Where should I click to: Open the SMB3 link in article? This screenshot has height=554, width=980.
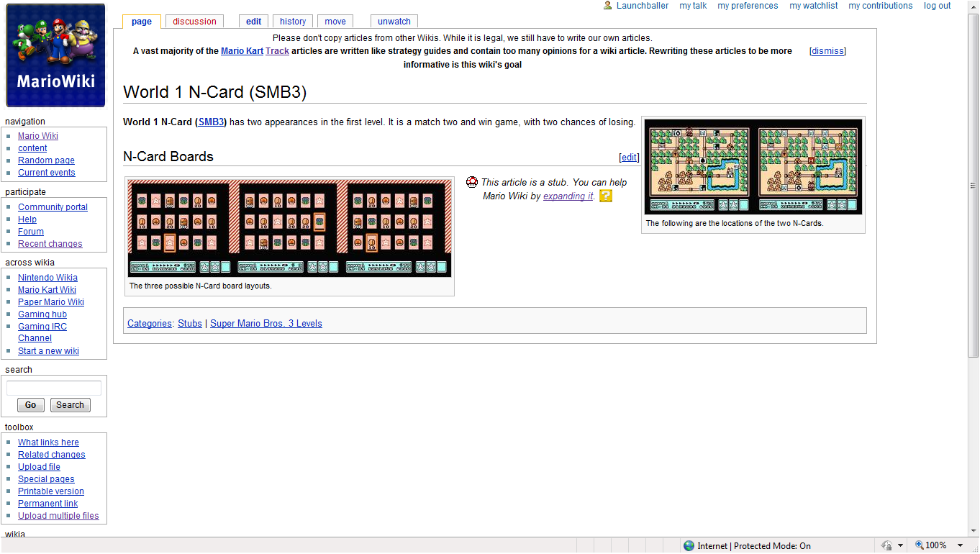point(211,122)
